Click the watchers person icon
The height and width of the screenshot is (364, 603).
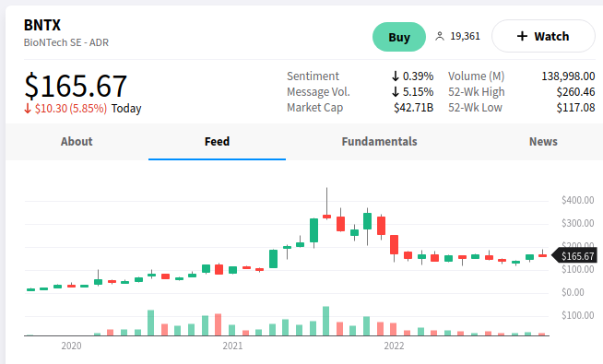[x=440, y=37]
